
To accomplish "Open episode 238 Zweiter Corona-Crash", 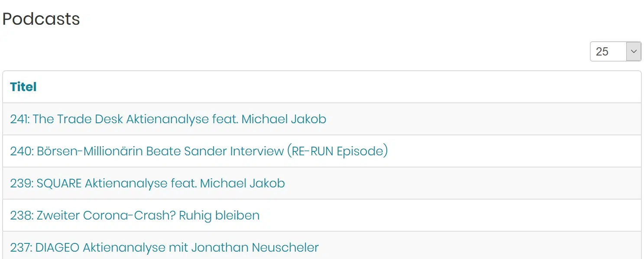I will (135, 215).
